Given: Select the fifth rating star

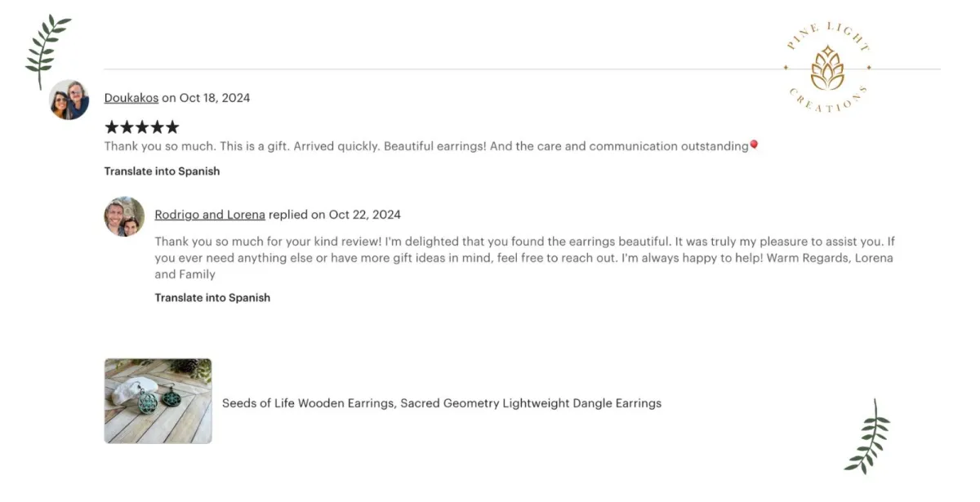Looking at the screenshot, I should coord(171,127).
